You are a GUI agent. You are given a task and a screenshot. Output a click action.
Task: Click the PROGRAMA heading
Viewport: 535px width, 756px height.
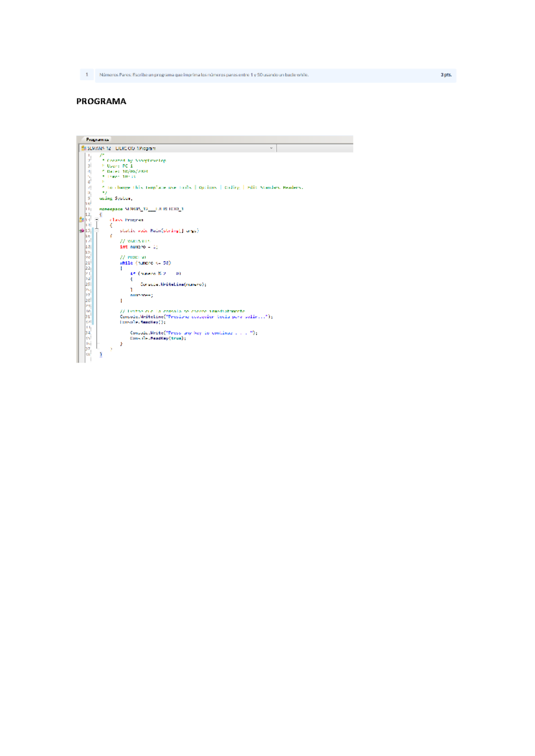click(x=101, y=102)
